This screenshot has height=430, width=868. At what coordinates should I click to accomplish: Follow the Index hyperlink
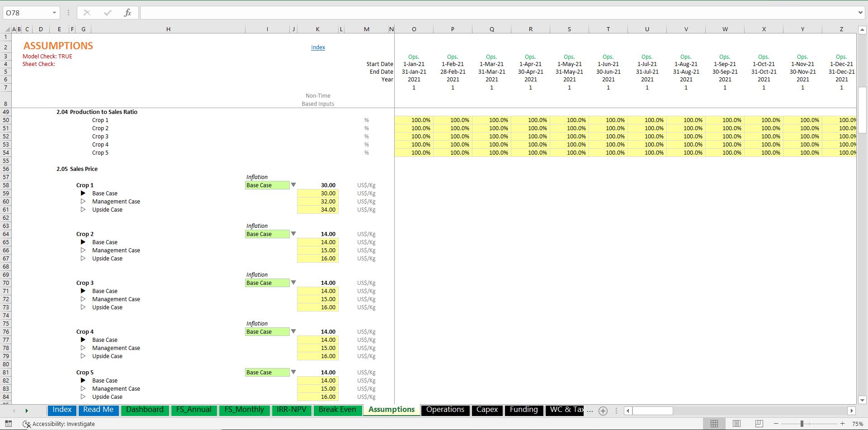(318, 47)
